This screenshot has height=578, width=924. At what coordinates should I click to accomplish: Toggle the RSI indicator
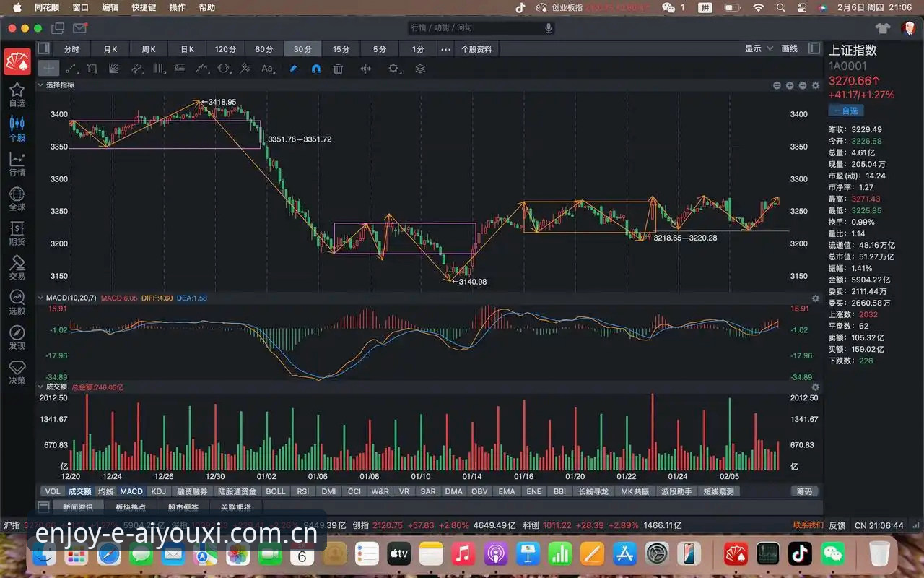click(x=303, y=491)
